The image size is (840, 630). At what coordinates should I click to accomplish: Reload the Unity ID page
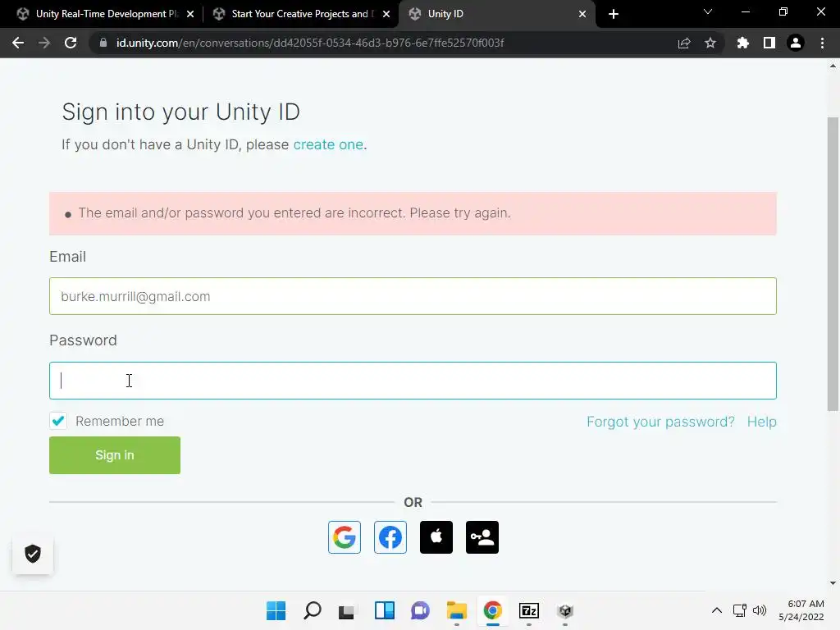71,43
